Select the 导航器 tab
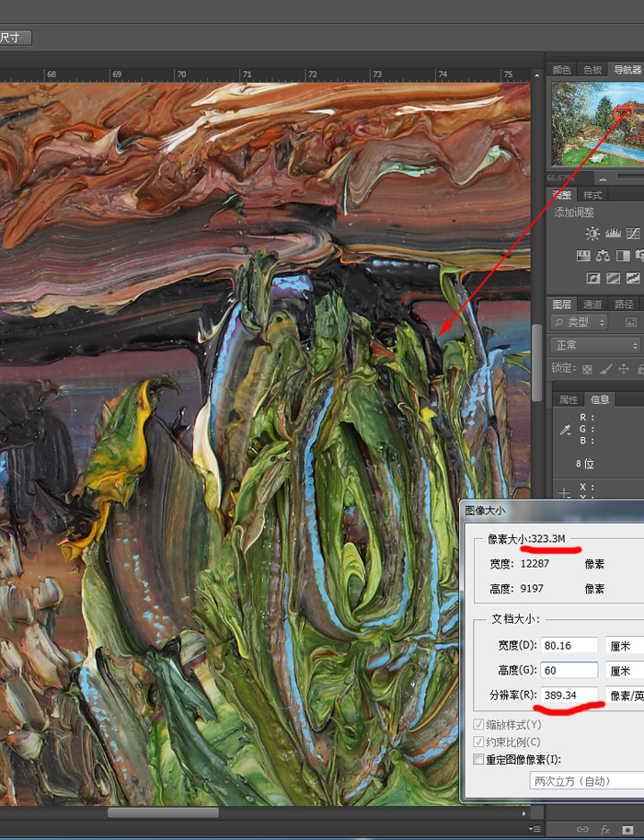The width and height of the screenshot is (644, 840). point(627,70)
